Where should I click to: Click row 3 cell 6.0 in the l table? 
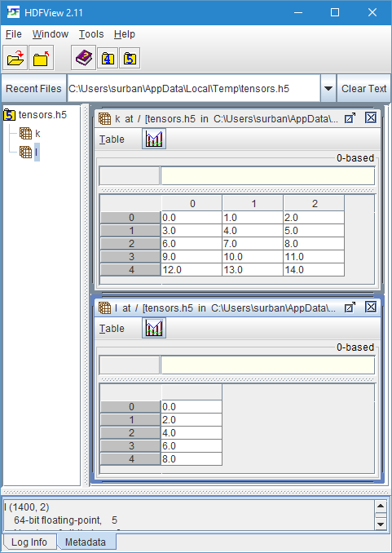(x=192, y=446)
